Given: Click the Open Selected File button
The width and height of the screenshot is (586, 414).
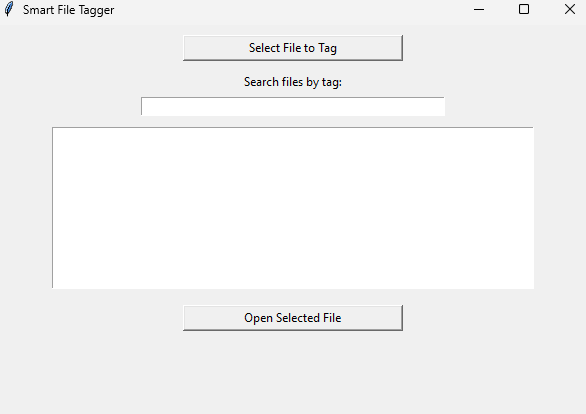Looking at the screenshot, I should [x=293, y=318].
